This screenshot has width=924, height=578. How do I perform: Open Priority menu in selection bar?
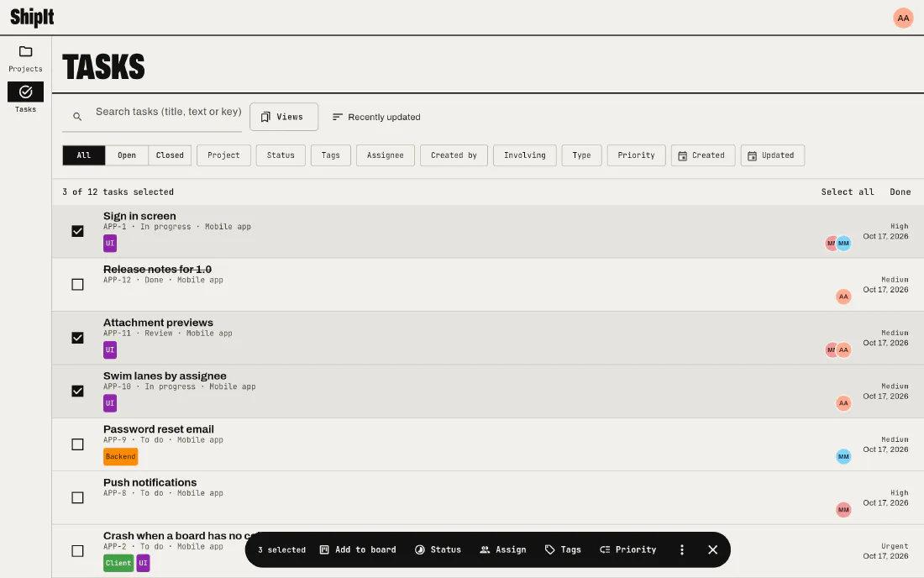click(x=628, y=549)
